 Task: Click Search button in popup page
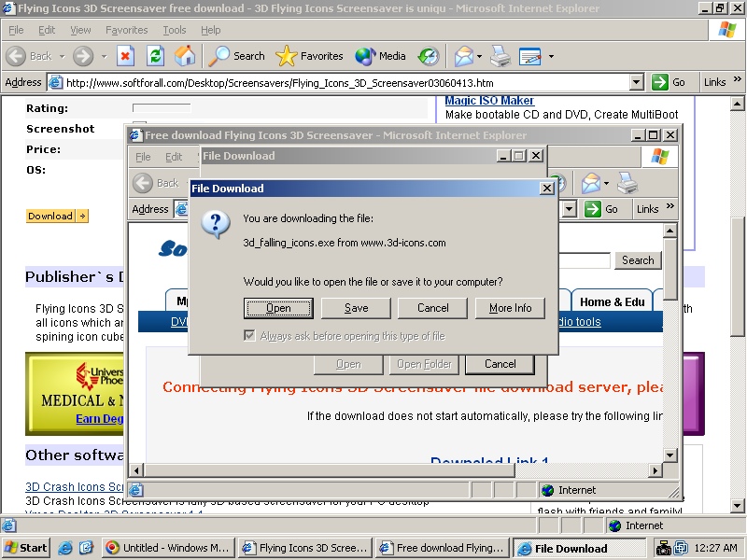[638, 260]
